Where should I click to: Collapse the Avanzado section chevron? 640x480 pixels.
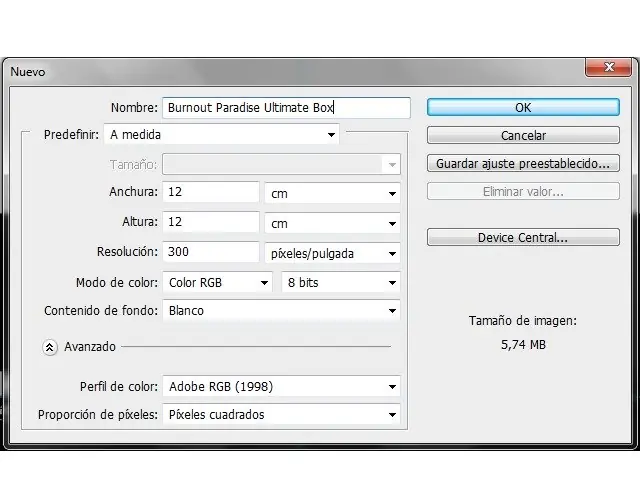pyautogui.click(x=50, y=347)
